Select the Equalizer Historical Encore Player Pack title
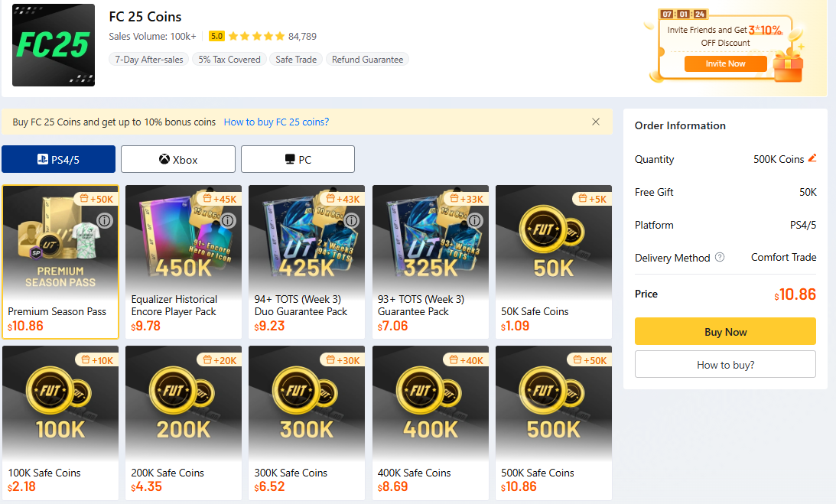 [174, 305]
